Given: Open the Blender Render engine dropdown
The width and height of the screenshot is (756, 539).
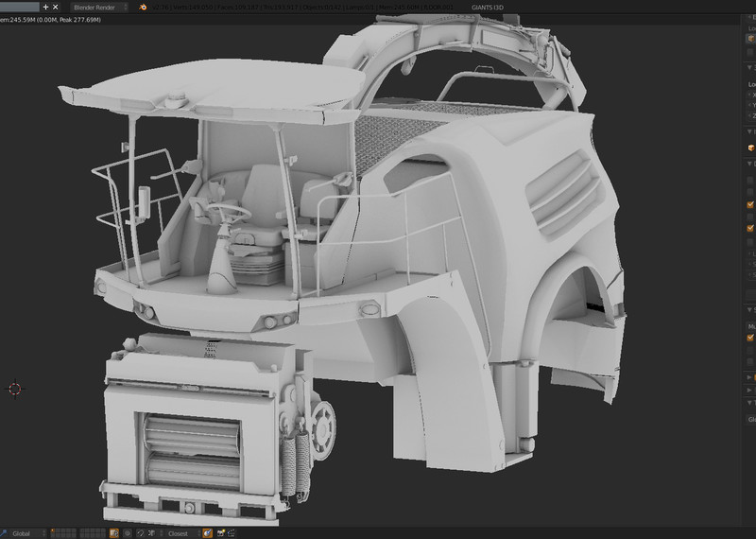Looking at the screenshot, I should [100, 7].
